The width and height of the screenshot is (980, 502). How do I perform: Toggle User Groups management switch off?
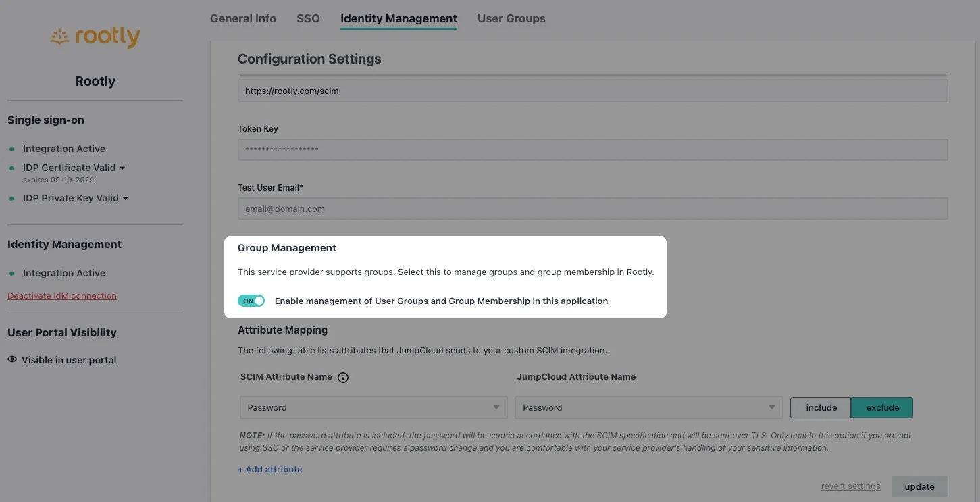point(251,301)
